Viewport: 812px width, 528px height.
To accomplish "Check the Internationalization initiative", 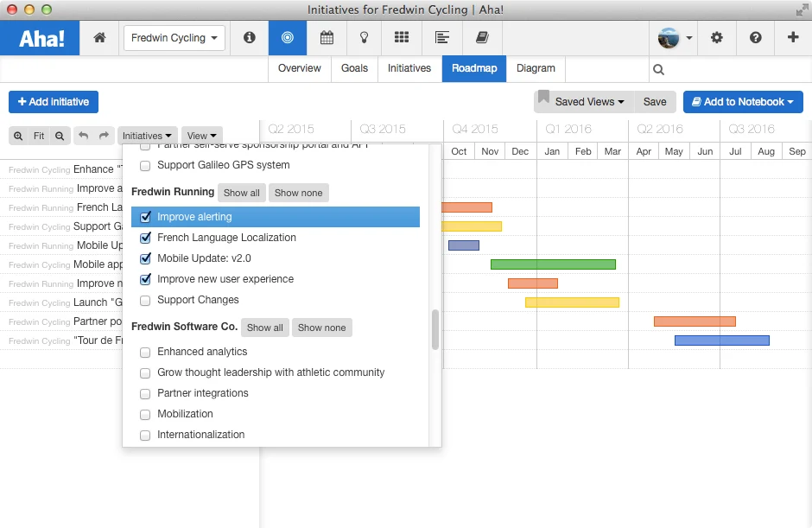I will coord(145,435).
